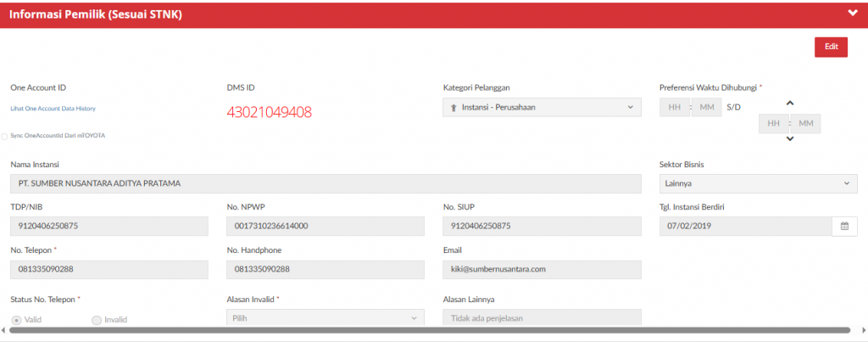Click the Nama Instansi input field

[x=325, y=183]
